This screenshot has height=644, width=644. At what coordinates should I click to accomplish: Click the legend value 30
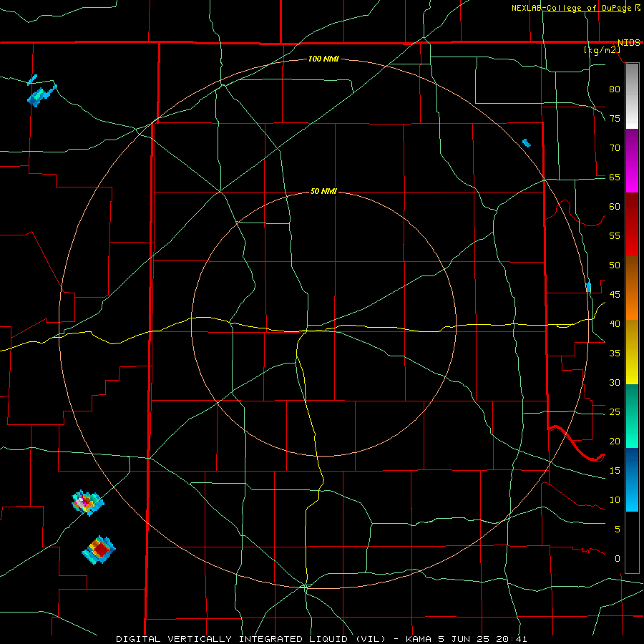[x=615, y=383]
